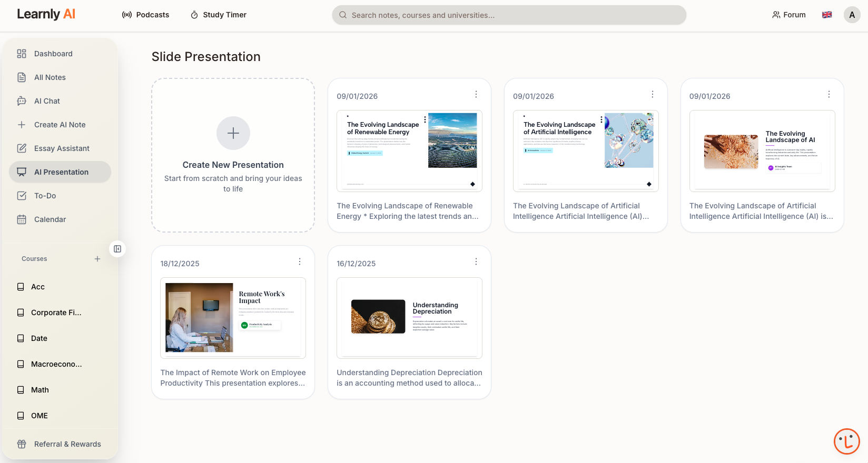Open options menu for Evolving Landscape of AI card
868x463 pixels.
point(829,94)
